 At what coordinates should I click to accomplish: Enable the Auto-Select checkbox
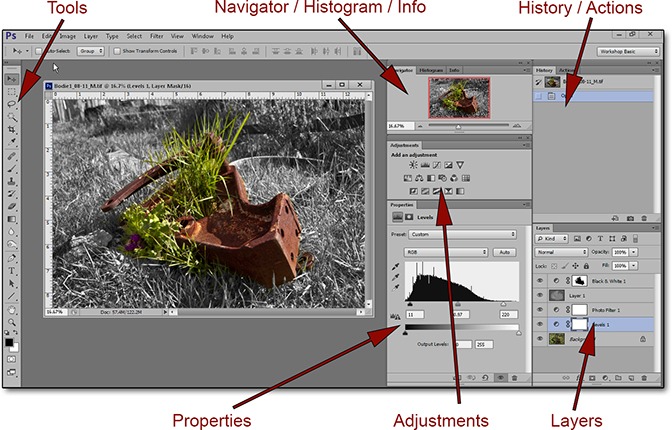(x=39, y=51)
